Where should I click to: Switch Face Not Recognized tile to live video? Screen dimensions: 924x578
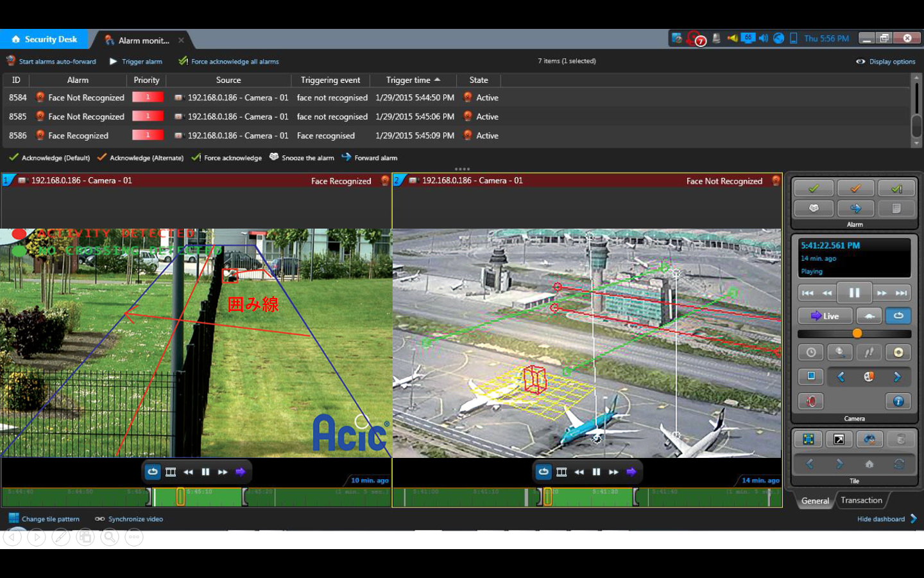click(631, 472)
